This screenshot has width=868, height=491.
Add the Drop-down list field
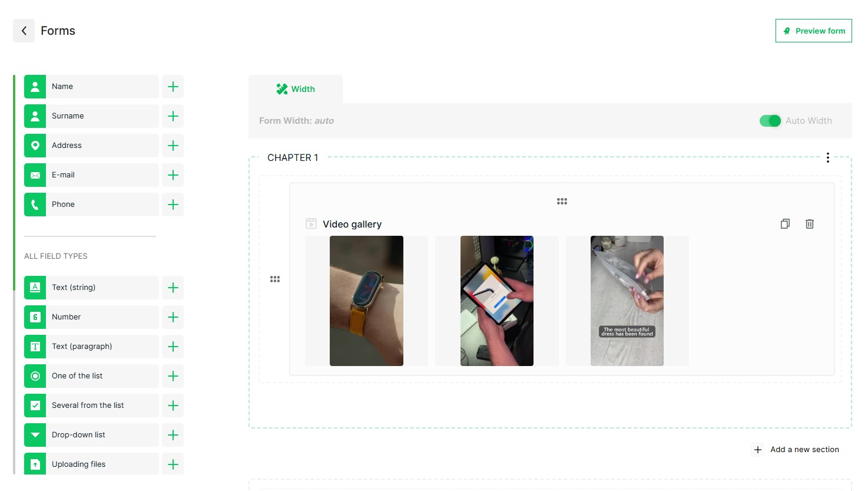pos(173,435)
